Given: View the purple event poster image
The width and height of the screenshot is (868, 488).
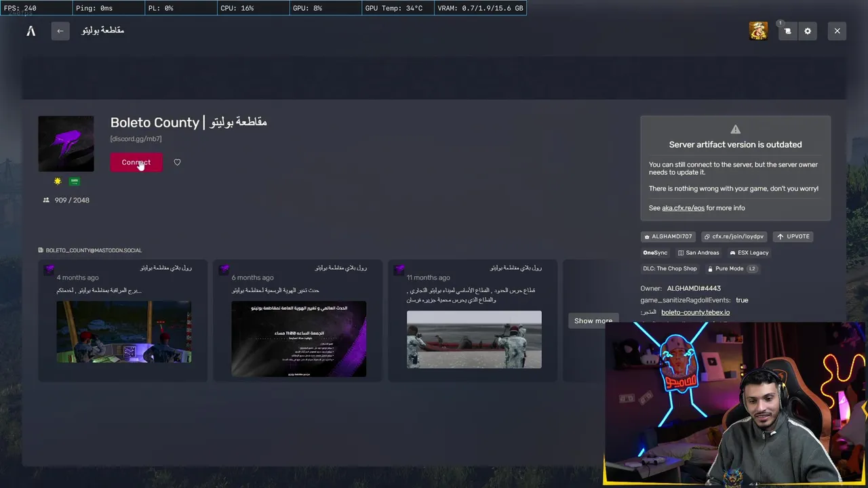Looking at the screenshot, I should tap(299, 339).
